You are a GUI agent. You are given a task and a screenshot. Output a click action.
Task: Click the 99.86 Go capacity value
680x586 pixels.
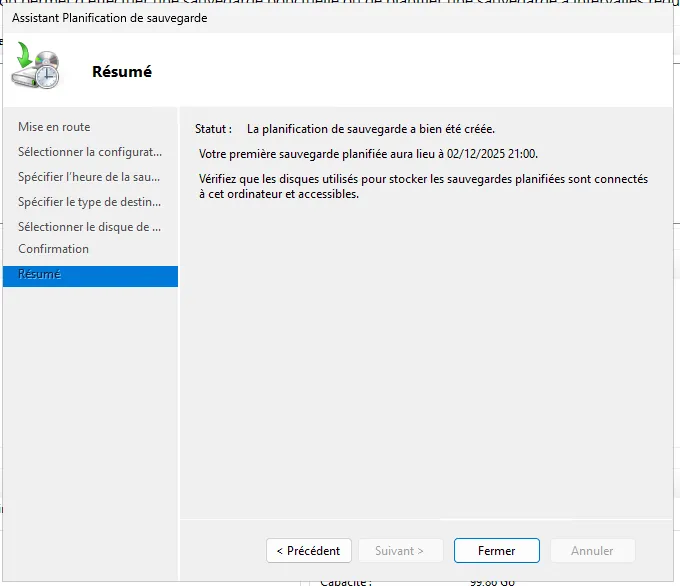point(494,581)
